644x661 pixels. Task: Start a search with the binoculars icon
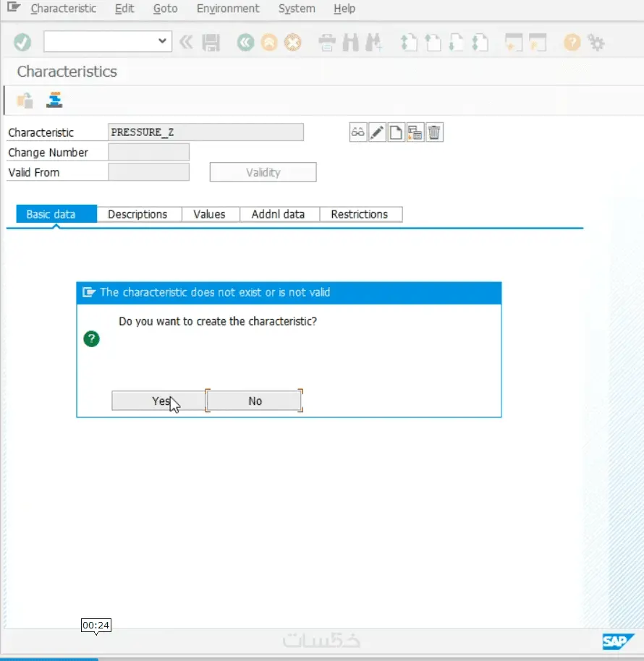tap(350, 42)
